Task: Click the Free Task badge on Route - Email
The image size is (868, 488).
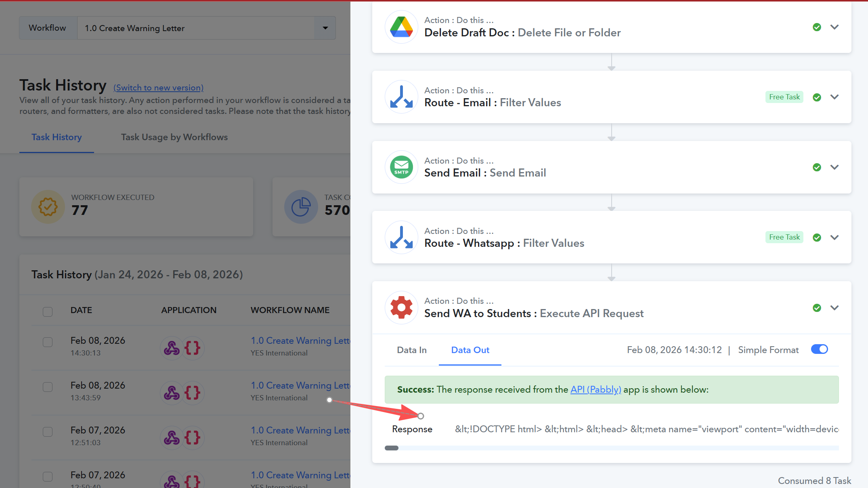Action: pos(784,97)
